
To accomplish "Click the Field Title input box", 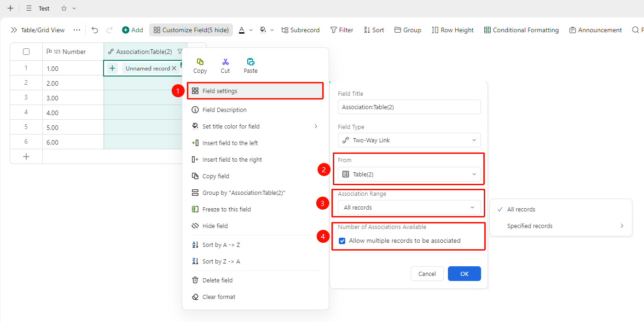I will (x=409, y=107).
